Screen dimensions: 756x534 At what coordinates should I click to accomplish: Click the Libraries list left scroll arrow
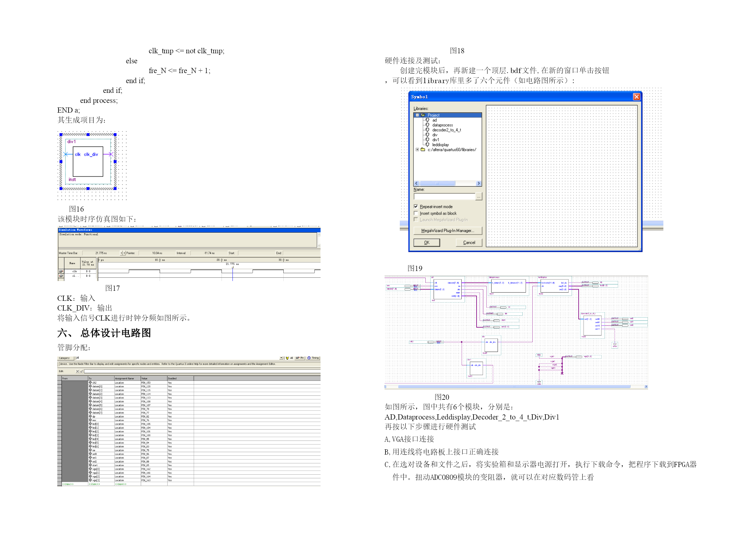pyautogui.click(x=417, y=183)
